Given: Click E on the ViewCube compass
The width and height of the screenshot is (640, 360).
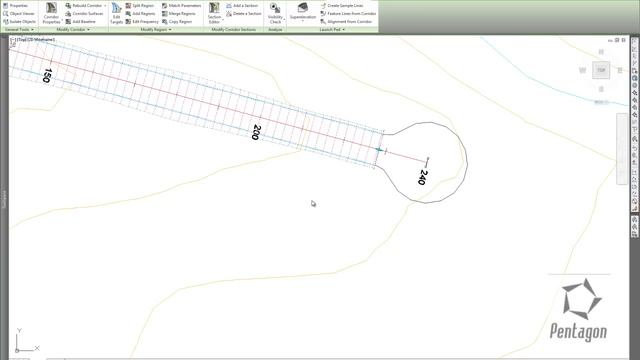Looking at the screenshot, I should (x=620, y=70).
